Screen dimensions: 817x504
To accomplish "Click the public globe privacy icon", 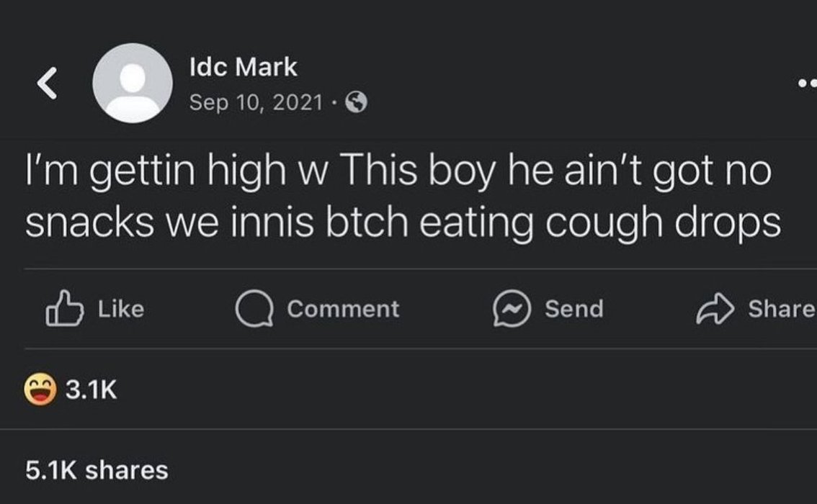I will [357, 102].
